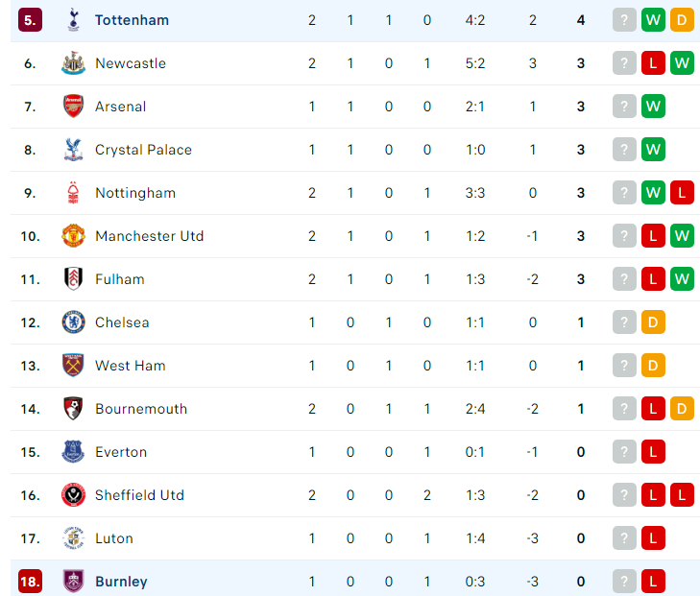Click Arsenal's green W form badge
The width and height of the screenshot is (700, 596).
(653, 107)
